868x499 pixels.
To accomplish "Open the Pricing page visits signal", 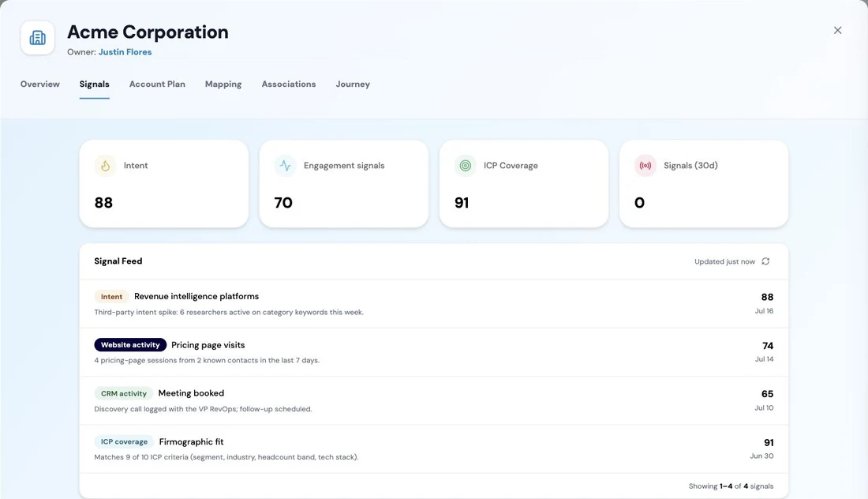I will (208, 345).
